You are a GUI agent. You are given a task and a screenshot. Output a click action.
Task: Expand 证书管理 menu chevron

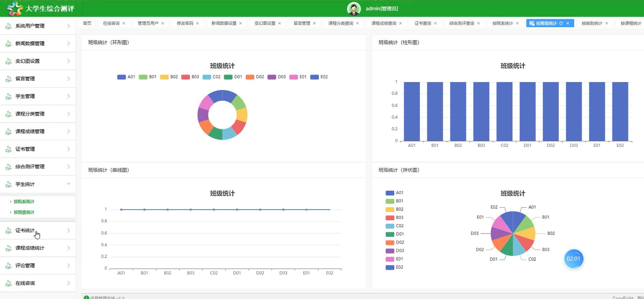[68, 149]
